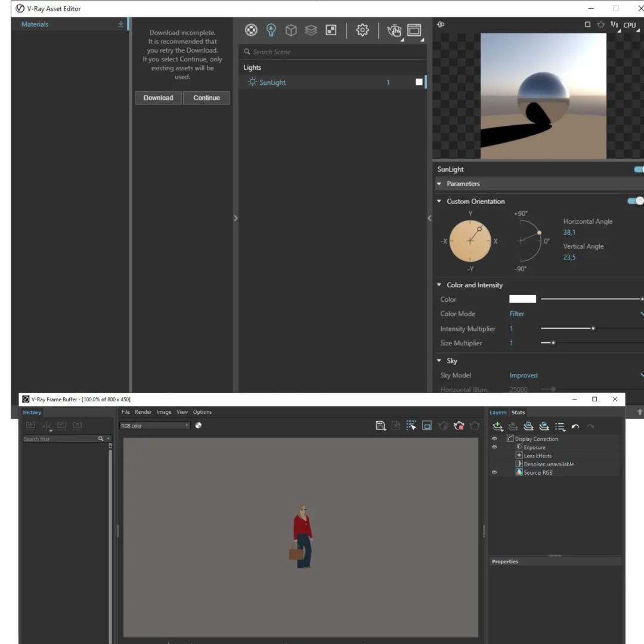644x644 pixels.
Task: Click the save image icon in Frame Buffer
Action: (x=380, y=425)
